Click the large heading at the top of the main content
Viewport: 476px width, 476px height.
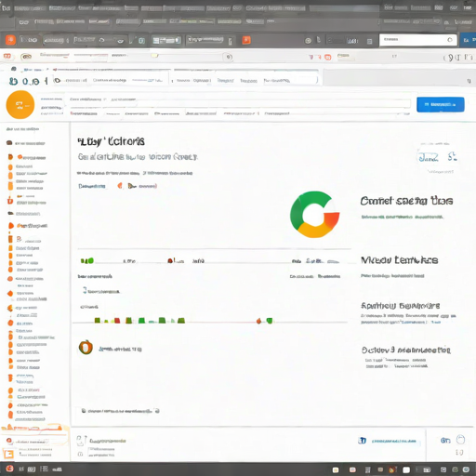click(x=112, y=141)
